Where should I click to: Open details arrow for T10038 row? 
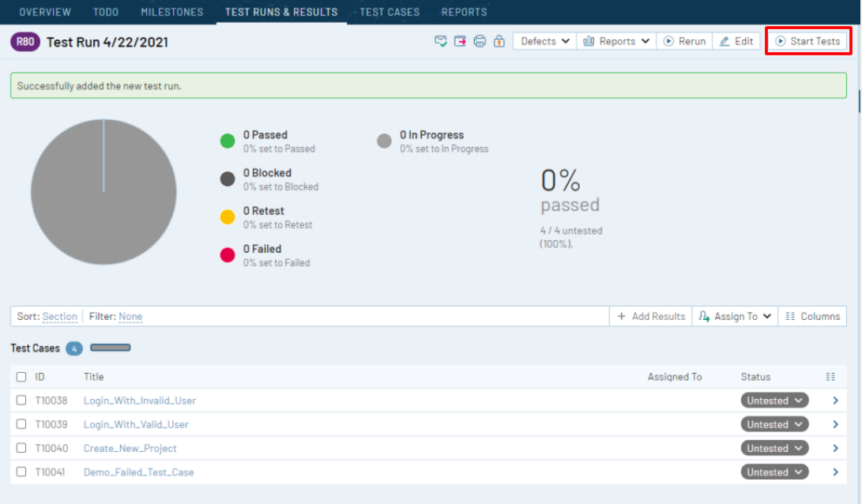point(835,401)
